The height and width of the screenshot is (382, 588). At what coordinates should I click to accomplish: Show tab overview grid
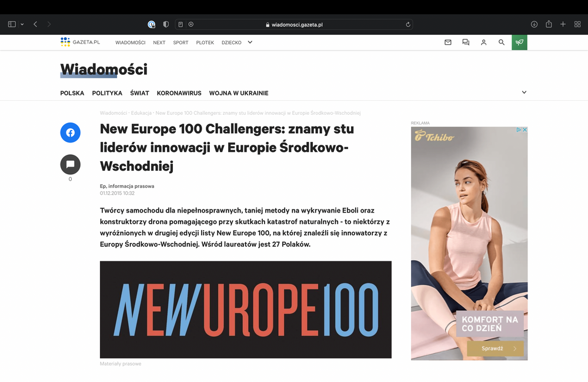[x=577, y=24]
